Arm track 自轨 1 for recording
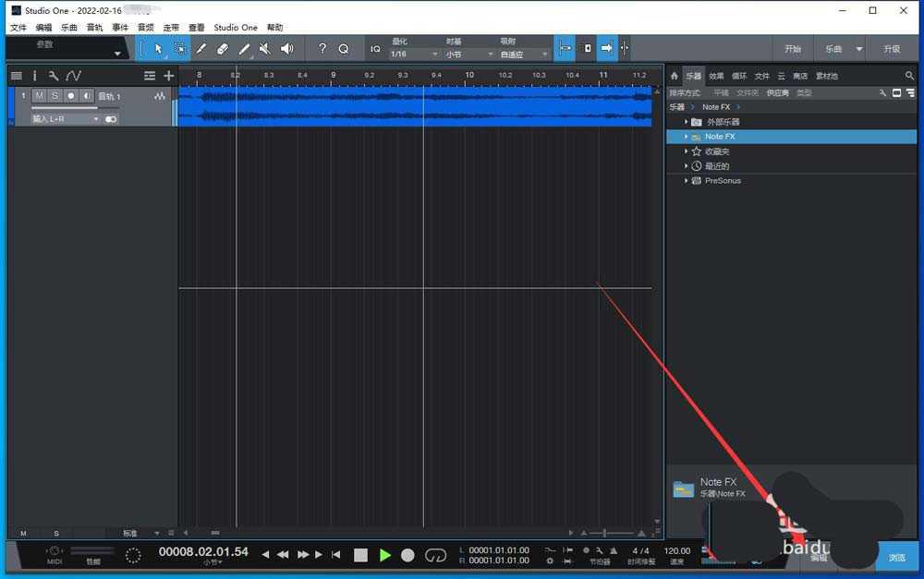 click(70, 95)
